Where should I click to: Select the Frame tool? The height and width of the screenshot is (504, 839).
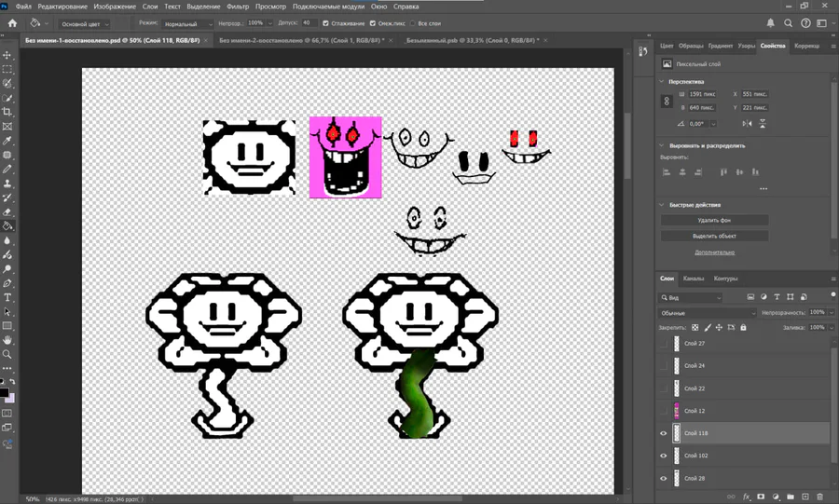(x=7, y=127)
